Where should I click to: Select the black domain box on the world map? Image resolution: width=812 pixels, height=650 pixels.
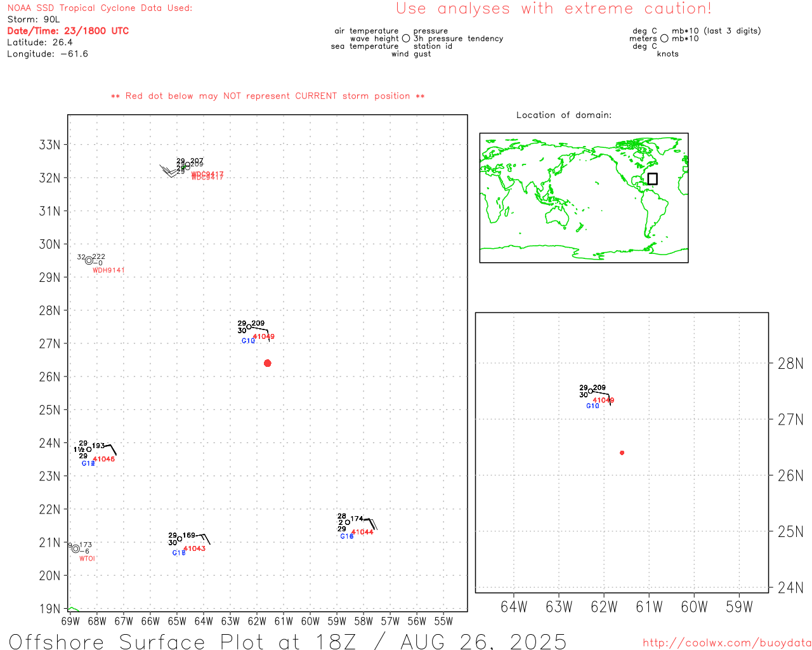coord(652,179)
